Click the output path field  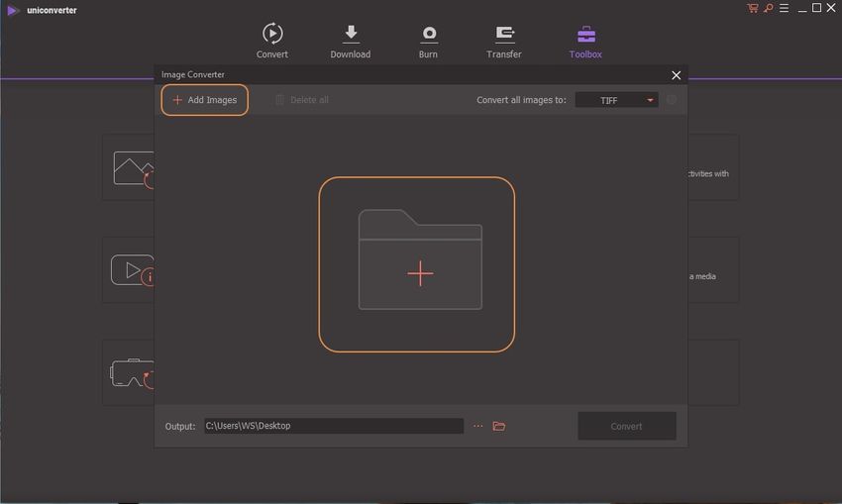click(x=333, y=426)
